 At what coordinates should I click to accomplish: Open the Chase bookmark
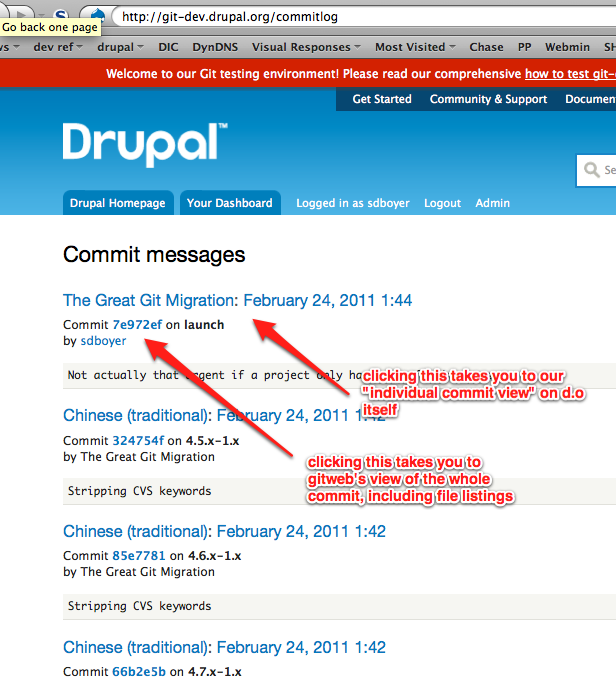pos(486,47)
